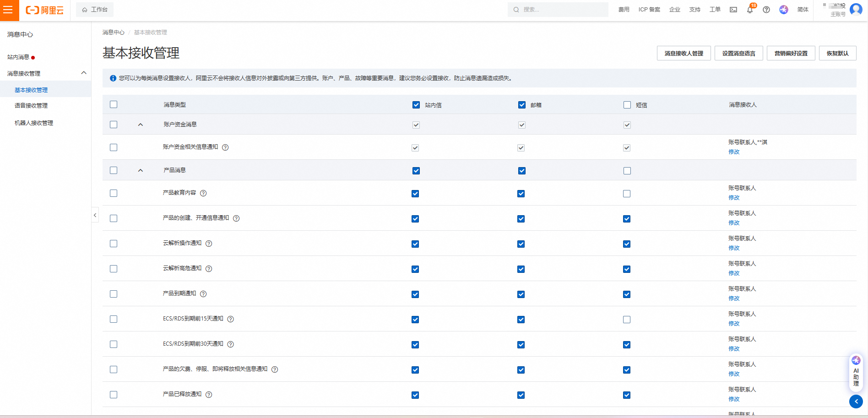Click help icon next to 账户资金相关信息通知

pyautogui.click(x=225, y=147)
